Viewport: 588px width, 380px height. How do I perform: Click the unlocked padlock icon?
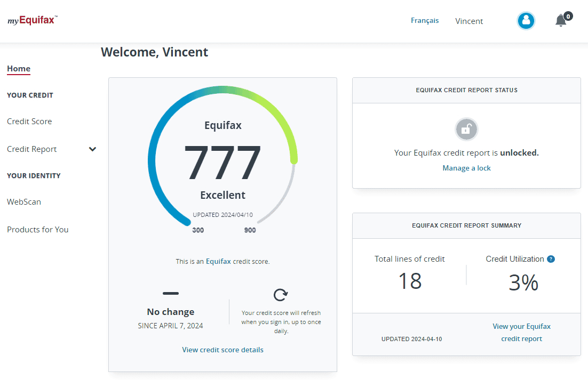coord(466,129)
